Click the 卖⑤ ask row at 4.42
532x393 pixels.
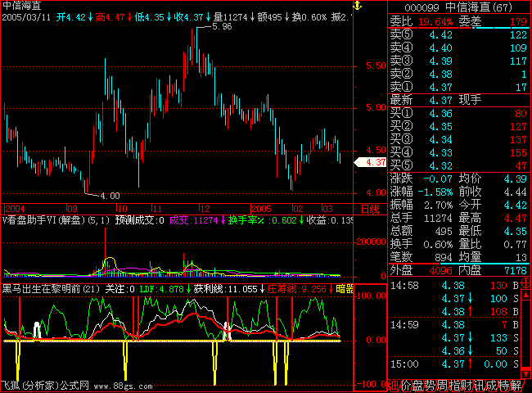[x=458, y=34]
